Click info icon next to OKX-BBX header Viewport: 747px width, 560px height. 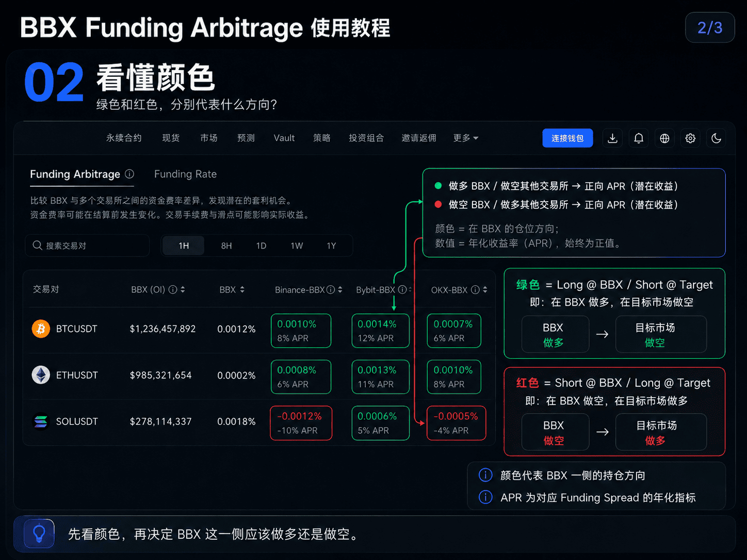475,290
